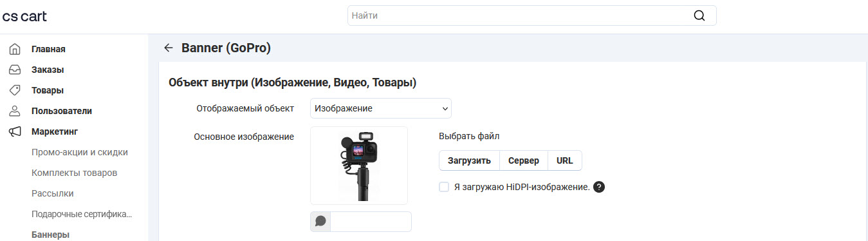Click the GoPro camera image thumbnail

click(x=359, y=166)
